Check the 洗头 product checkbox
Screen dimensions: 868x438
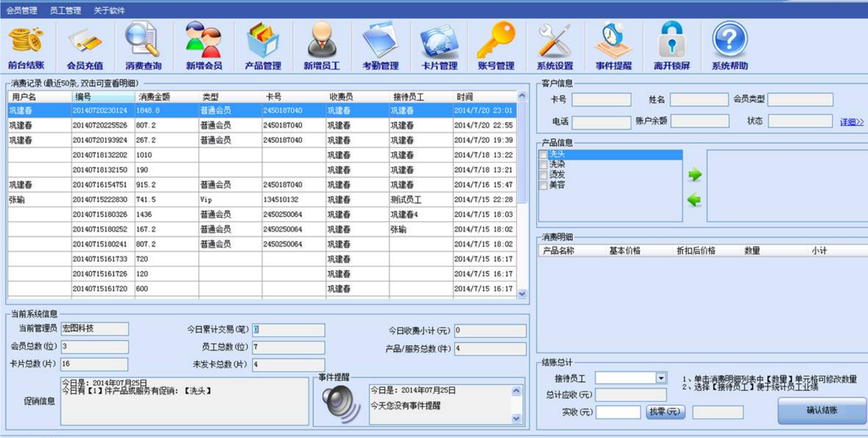(543, 155)
